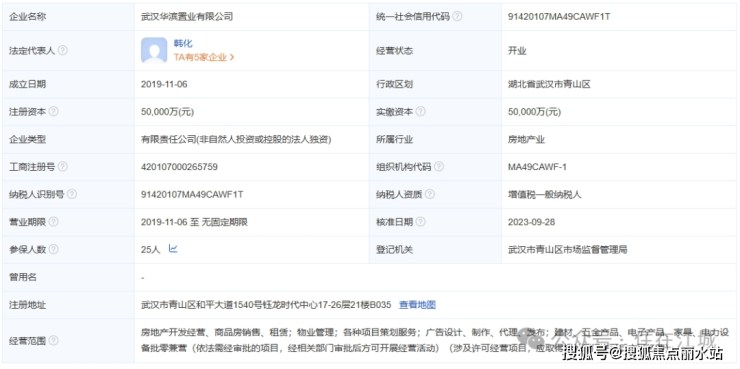Open trend chart icon beside 25人
Screen dimensions: 740x369
(x=173, y=249)
